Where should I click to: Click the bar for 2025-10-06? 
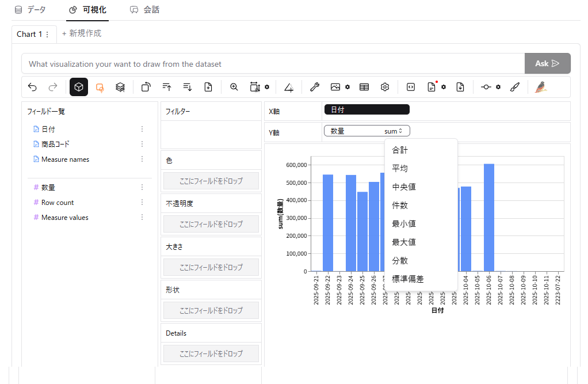coord(489,218)
